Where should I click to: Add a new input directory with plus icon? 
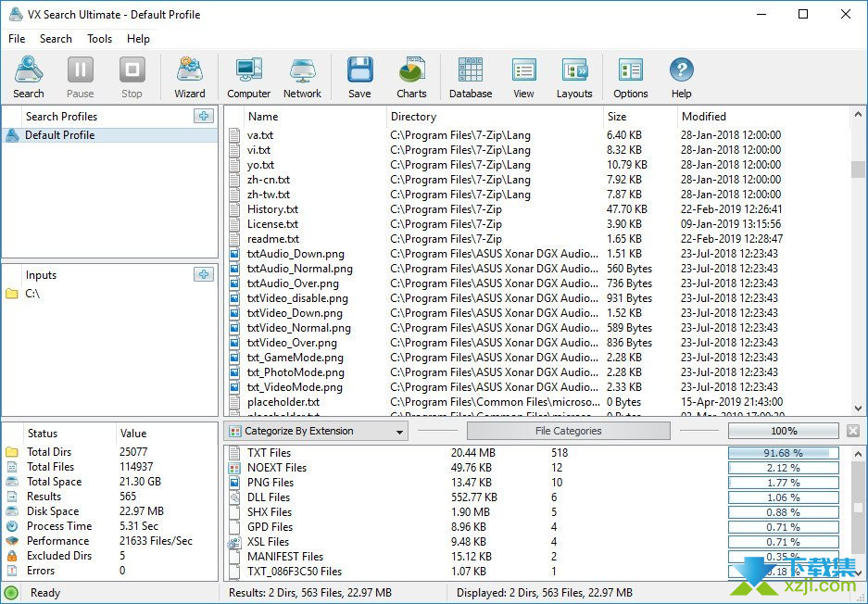point(204,274)
